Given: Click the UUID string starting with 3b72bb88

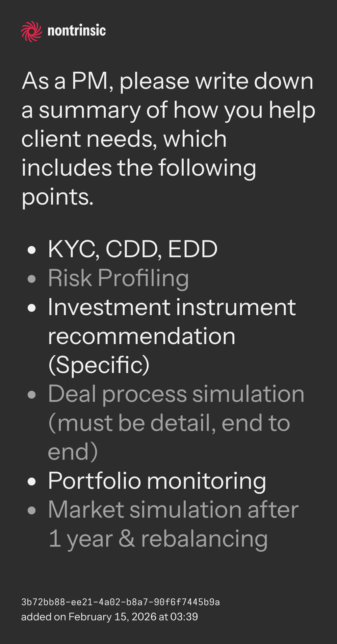Looking at the screenshot, I should click(x=120, y=602).
